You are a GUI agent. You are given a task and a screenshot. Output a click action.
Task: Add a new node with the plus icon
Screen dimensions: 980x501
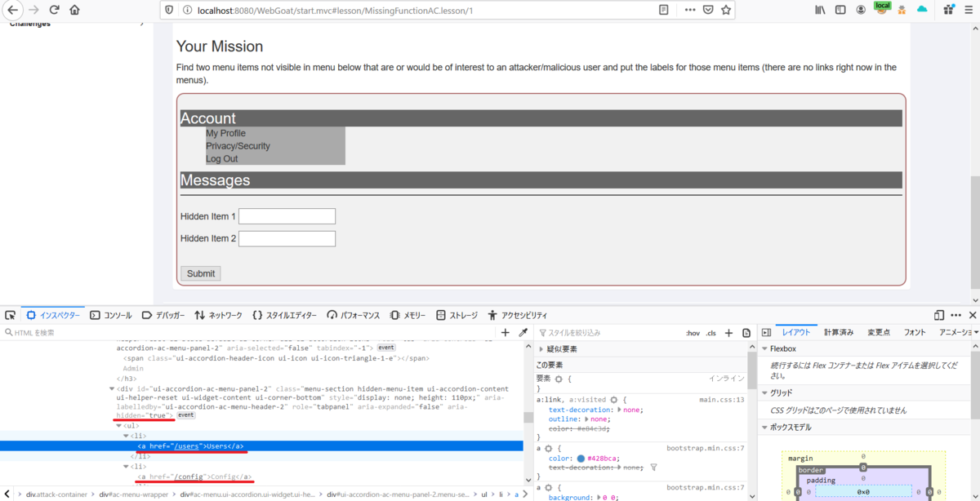(505, 332)
